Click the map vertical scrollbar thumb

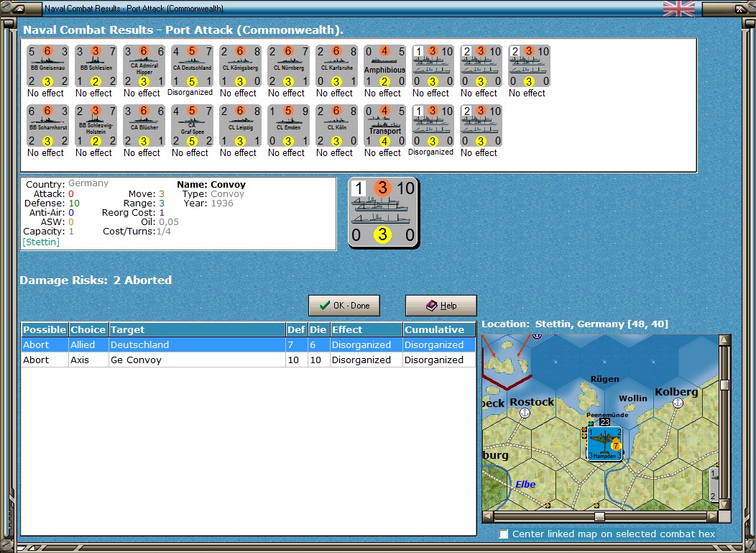[724, 385]
